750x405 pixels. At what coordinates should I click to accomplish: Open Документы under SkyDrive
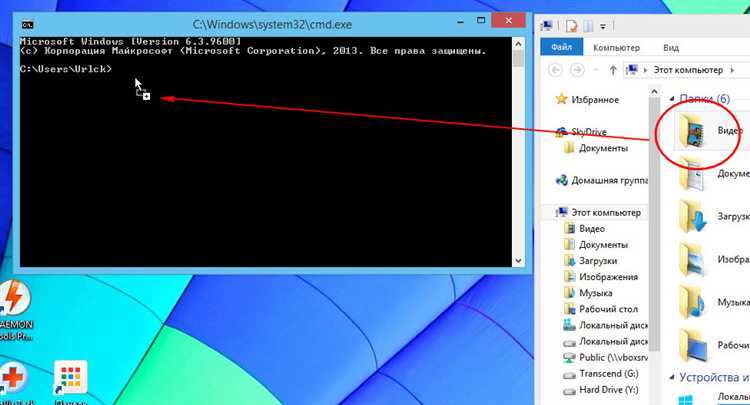[603, 148]
